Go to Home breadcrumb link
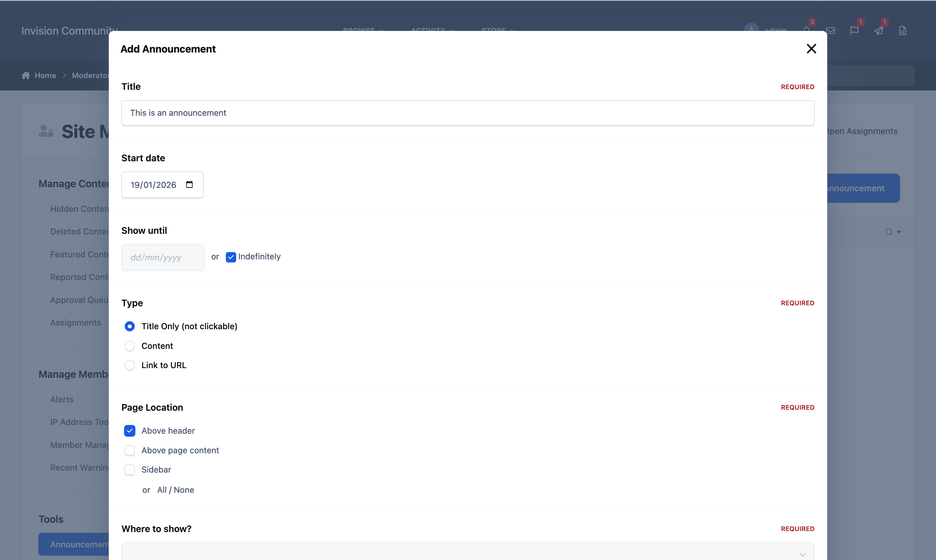 tap(45, 75)
